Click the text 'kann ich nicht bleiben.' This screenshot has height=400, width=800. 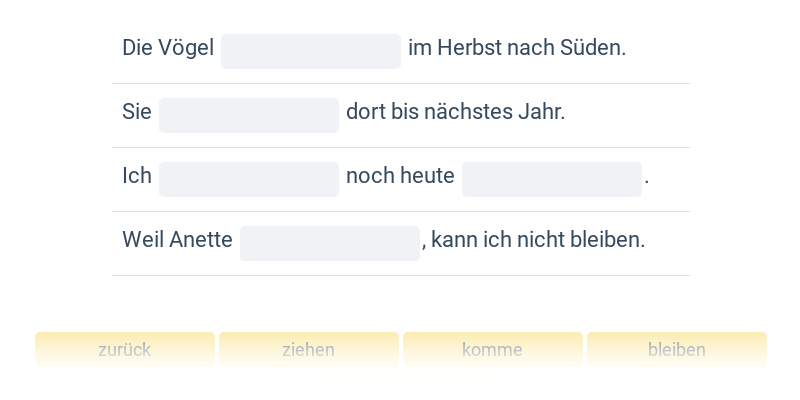(x=538, y=240)
